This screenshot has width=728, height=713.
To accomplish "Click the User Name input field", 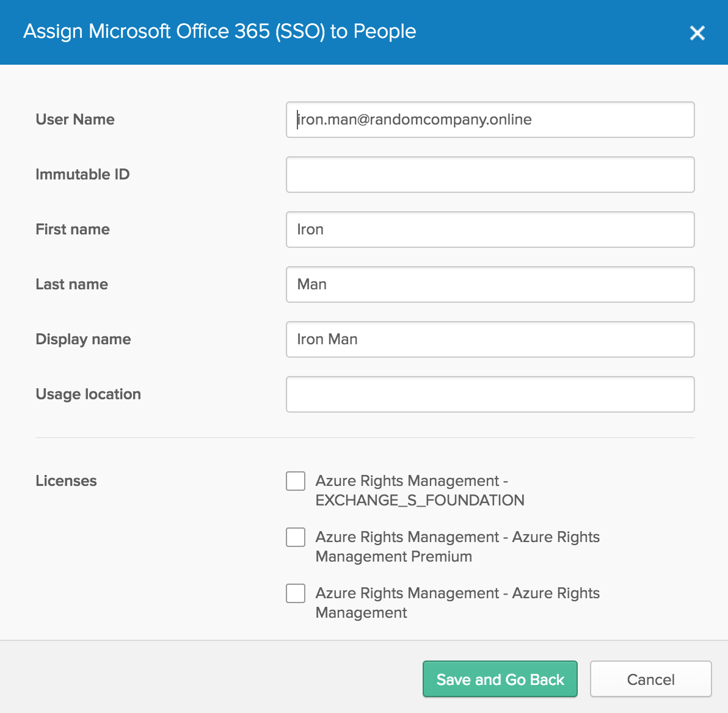I will pyautogui.click(x=490, y=120).
